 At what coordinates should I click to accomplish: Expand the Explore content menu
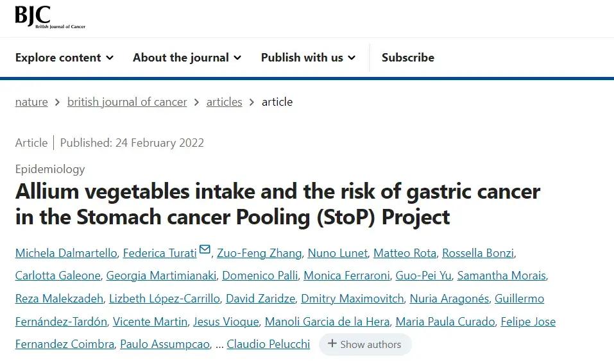click(x=64, y=58)
